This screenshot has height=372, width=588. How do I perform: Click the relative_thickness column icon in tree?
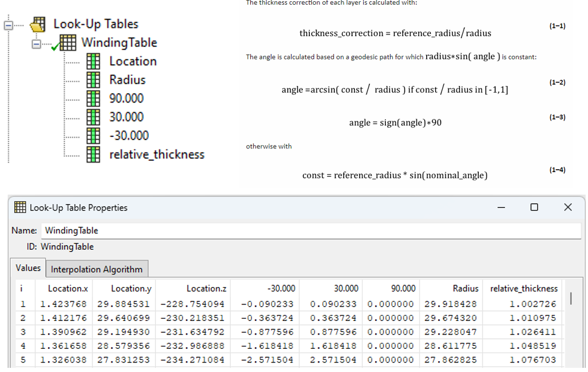(x=93, y=154)
